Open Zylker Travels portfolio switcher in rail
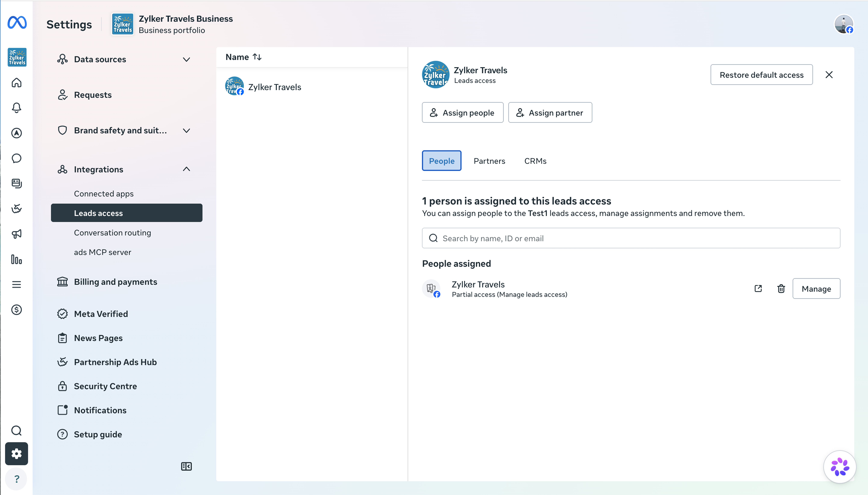 point(17,57)
